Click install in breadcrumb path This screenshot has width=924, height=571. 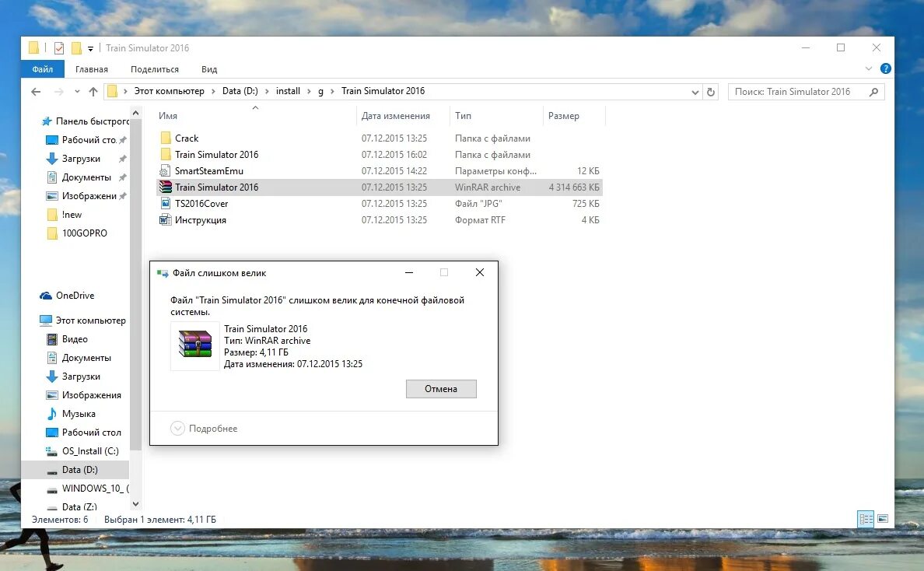pos(288,91)
